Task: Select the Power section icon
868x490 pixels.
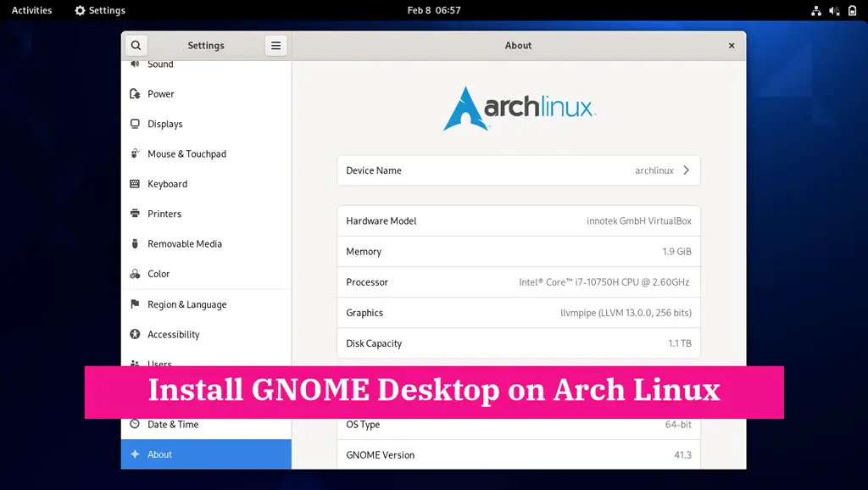Action: point(136,93)
